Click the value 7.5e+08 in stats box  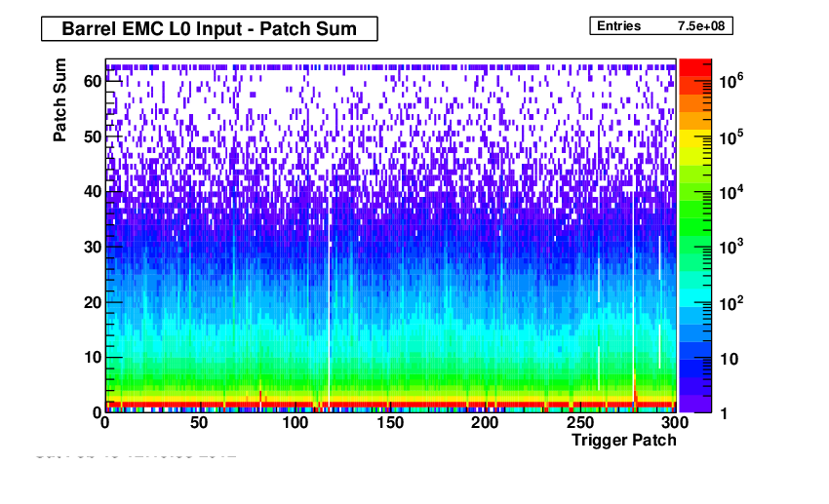[701, 26]
